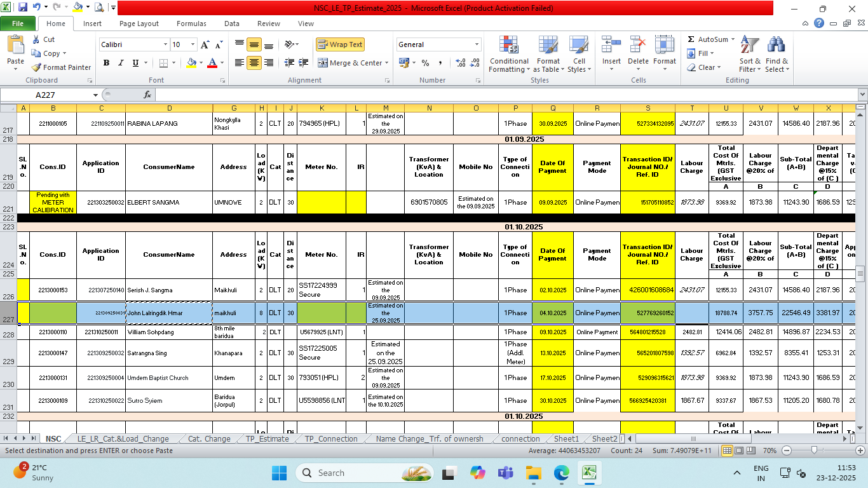Click the AutoSum sigma icon
Screen dimensions: 868x488
tap(691, 39)
